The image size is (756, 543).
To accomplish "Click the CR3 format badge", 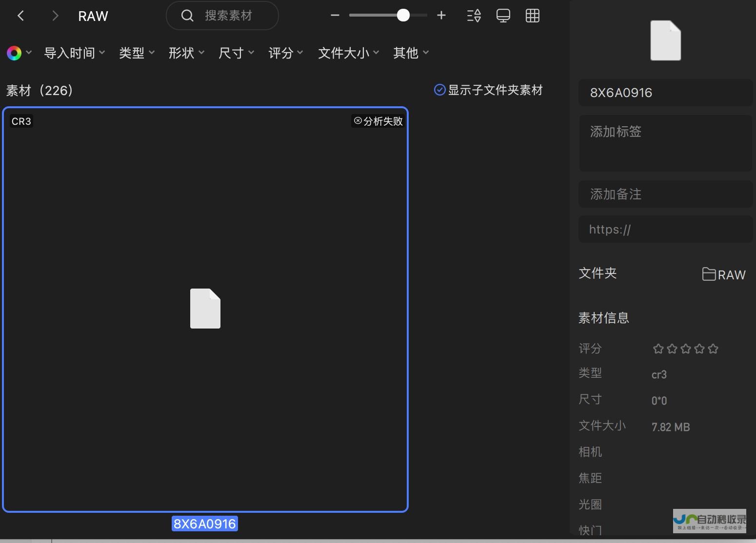I will pyautogui.click(x=21, y=121).
